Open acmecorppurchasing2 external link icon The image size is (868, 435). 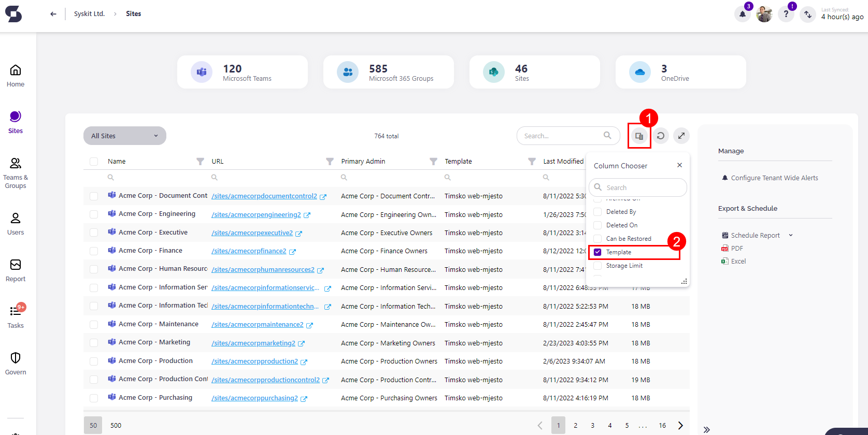pos(304,399)
